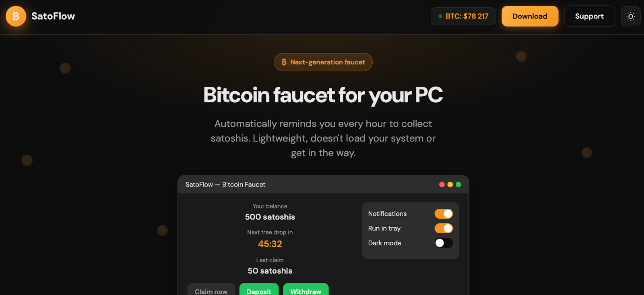Image resolution: width=644 pixels, height=295 pixels.
Task: Click the green dot in the SatoFlow window title bar
Action: click(458, 185)
